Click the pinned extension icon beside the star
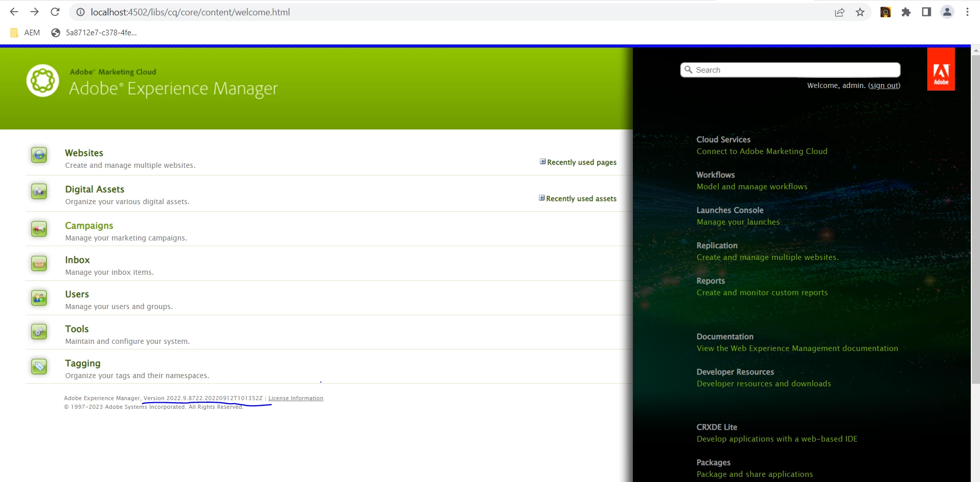The image size is (980, 482). pos(885,12)
